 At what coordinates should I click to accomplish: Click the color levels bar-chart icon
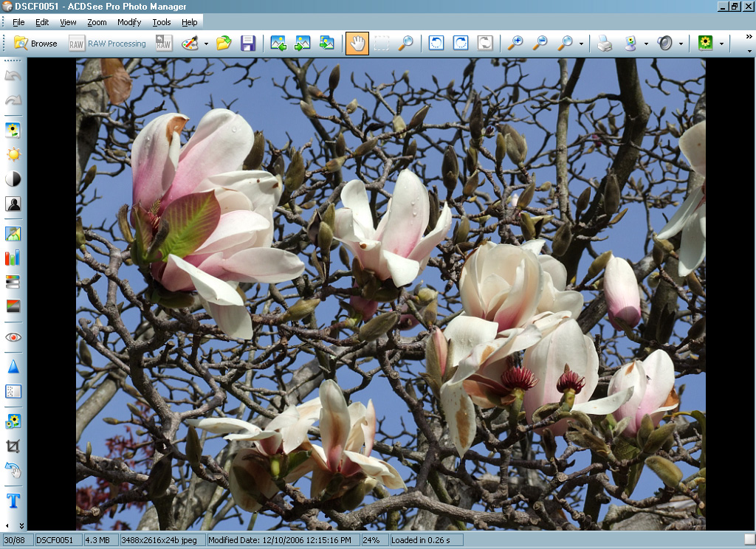click(x=13, y=258)
